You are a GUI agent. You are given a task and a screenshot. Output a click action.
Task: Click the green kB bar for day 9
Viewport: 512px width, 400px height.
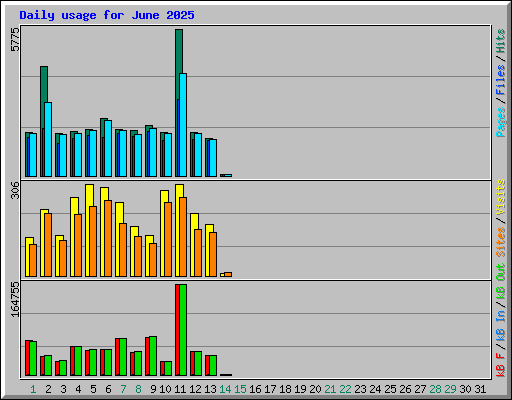point(153,356)
